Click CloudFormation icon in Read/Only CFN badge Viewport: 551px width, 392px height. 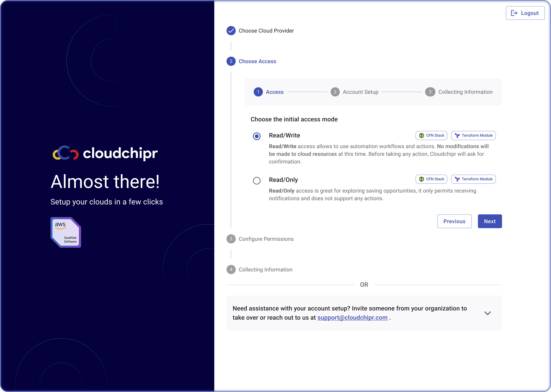coord(421,179)
